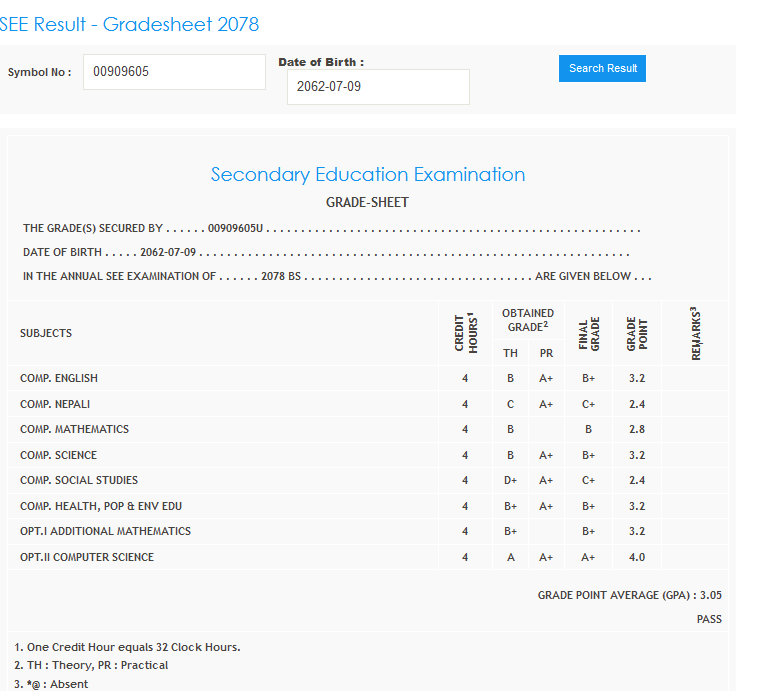Click the COMP. SCIENCE subject name
This screenshot has height=691, width=766.
click(x=58, y=455)
